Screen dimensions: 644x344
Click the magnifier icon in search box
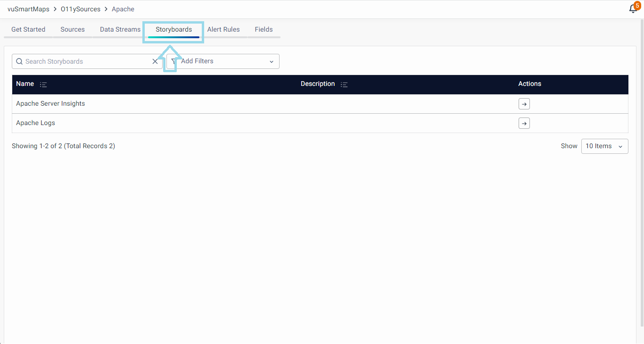coord(19,61)
